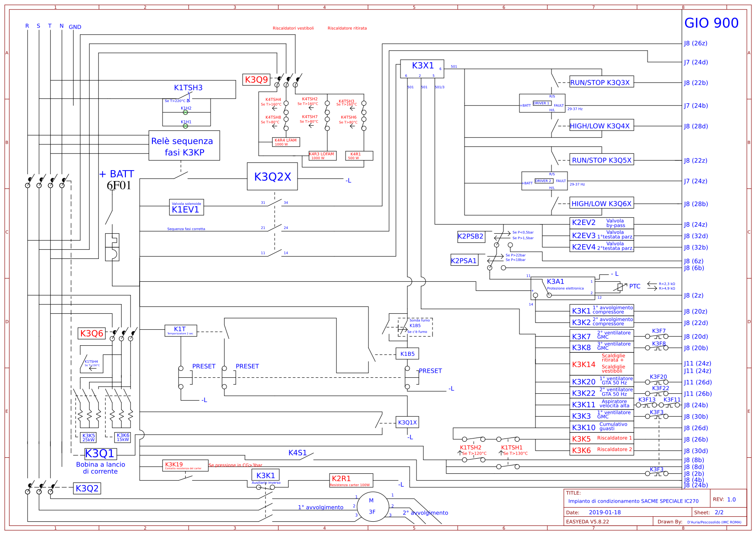The image size is (756, 535).
Task: Select the K1EV1 solenoid valve symbol
Action: click(x=187, y=208)
